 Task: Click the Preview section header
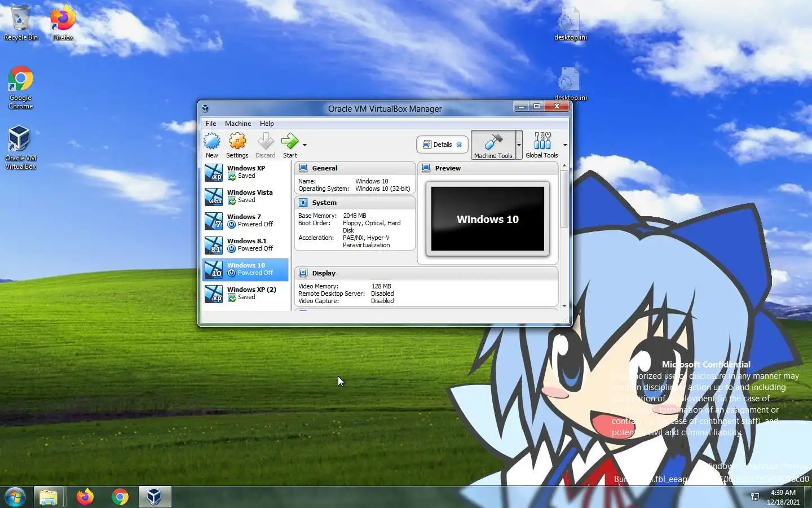point(488,168)
